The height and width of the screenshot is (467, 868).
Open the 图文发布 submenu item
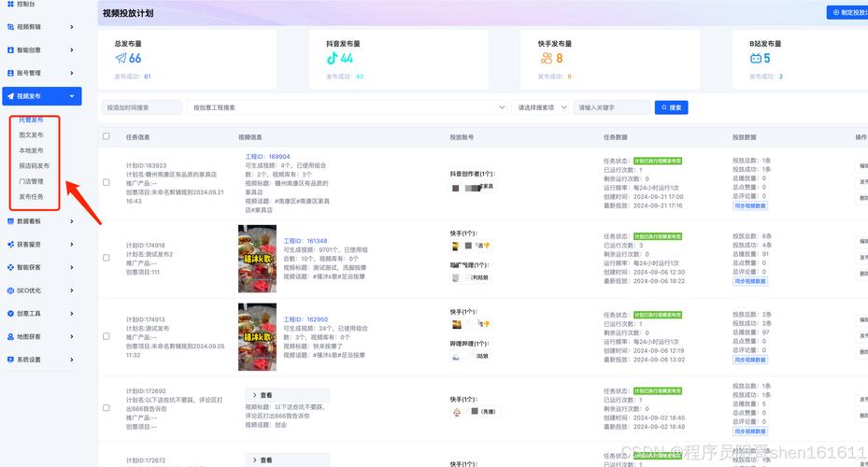click(31, 135)
